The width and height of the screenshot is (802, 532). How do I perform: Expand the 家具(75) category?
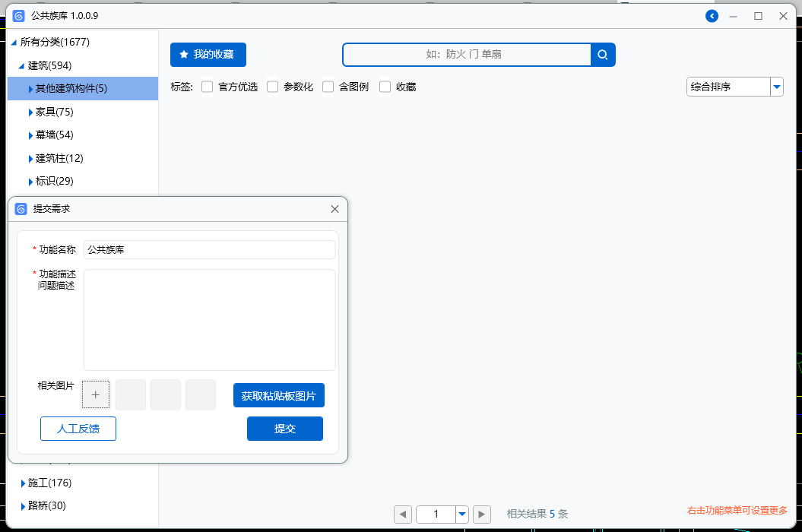click(31, 112)
